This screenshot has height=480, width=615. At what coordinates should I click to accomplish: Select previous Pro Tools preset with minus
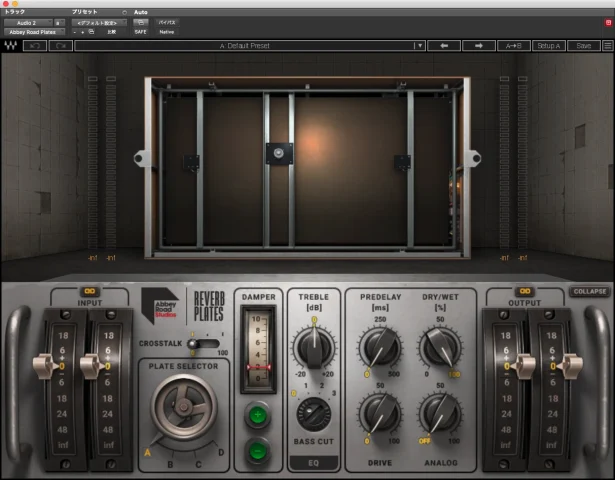tap(75, 32)
